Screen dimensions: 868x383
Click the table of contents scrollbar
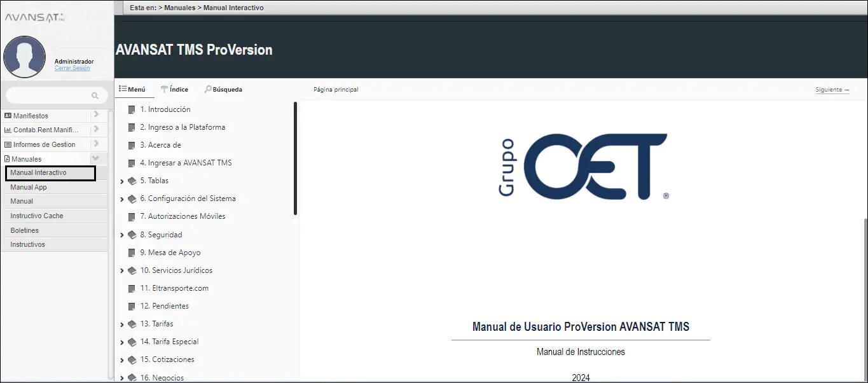tap(295, 158)
